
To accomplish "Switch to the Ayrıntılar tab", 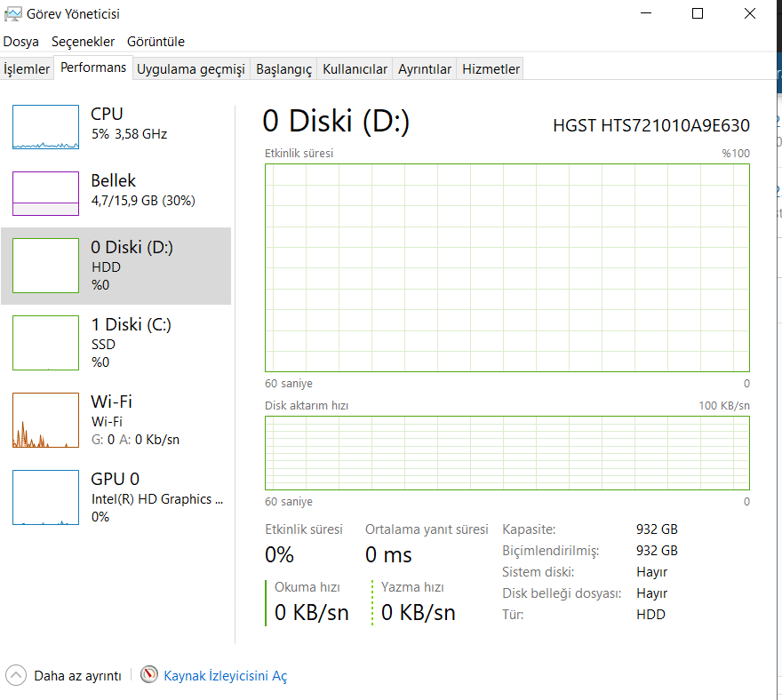I will point(425,69).
